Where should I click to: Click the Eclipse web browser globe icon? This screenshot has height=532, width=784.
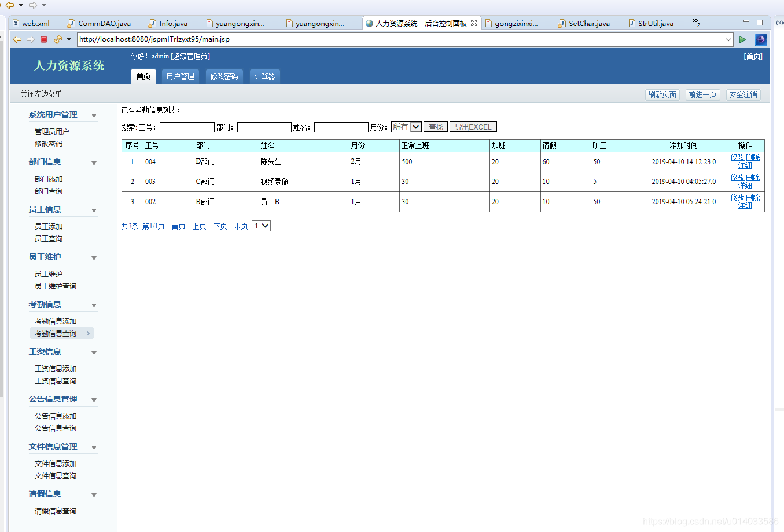[761, 39]
